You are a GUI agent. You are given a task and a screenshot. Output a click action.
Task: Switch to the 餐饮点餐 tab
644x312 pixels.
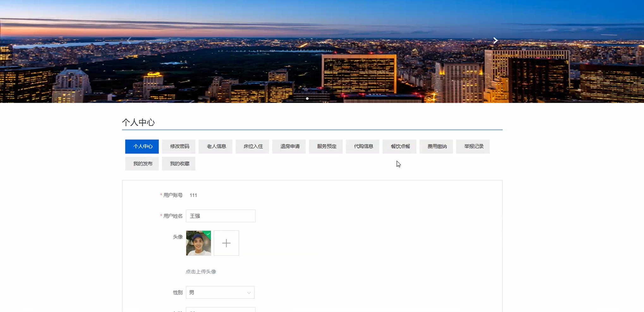pyautogui.click(x=399, y=147)
